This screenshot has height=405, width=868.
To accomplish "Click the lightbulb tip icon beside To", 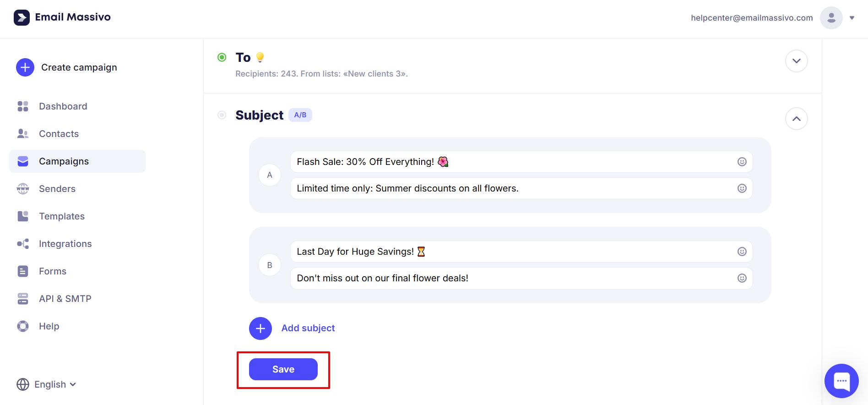I will pyautogui.click(x=260, y=57).
